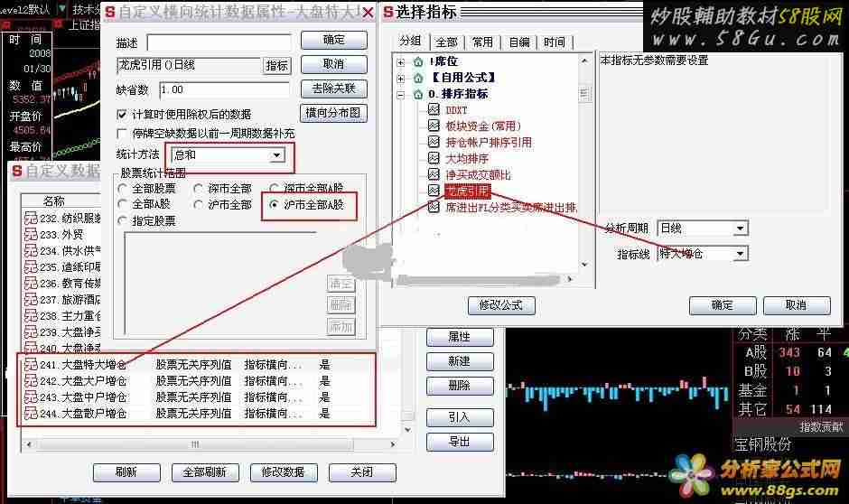Select the 沪市全部A股 radio button
The image size is (849, 504).
point(275,205)
